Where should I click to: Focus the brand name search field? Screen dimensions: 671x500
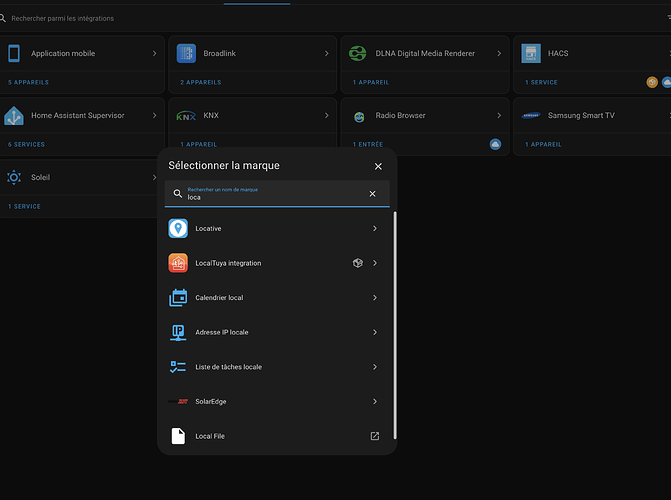[x=277, y=193]
